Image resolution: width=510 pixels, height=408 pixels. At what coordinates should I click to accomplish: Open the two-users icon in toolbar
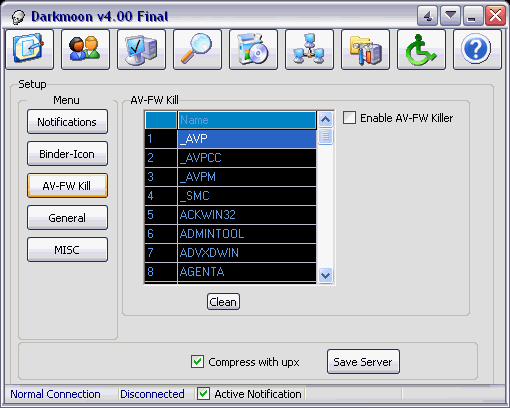pos(85,49)
